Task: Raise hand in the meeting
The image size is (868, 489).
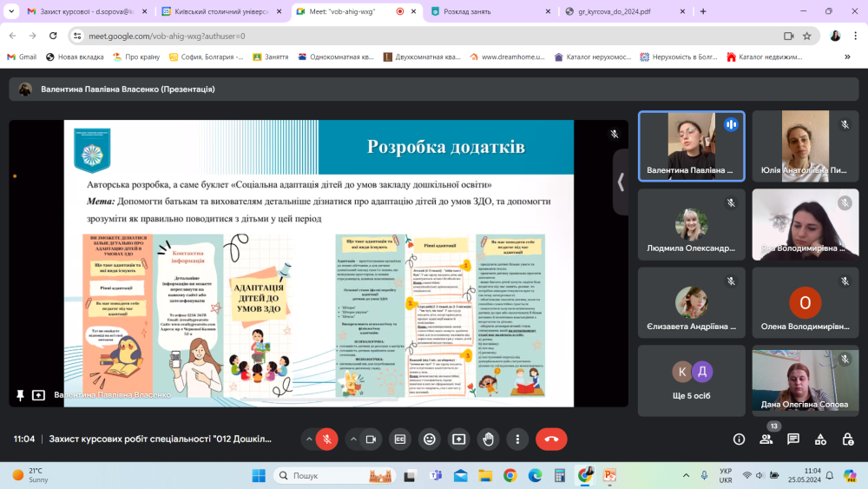Action: tap(488, 439)
